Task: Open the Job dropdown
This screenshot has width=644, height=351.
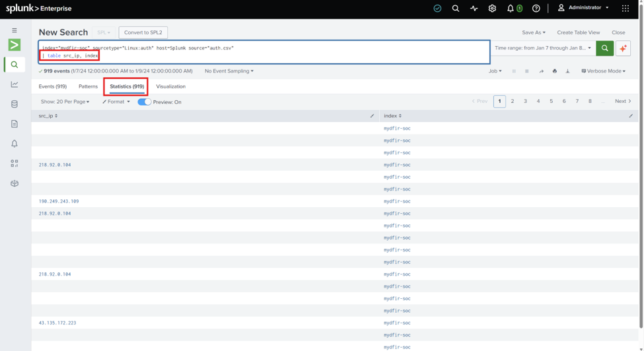Action: 495,71
